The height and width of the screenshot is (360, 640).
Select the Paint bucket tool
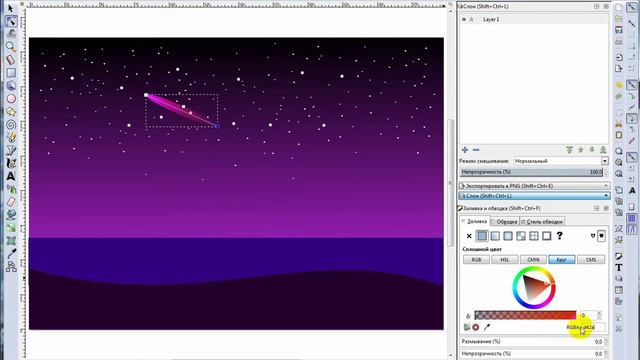pyautogui.click(x=11, y=215)
